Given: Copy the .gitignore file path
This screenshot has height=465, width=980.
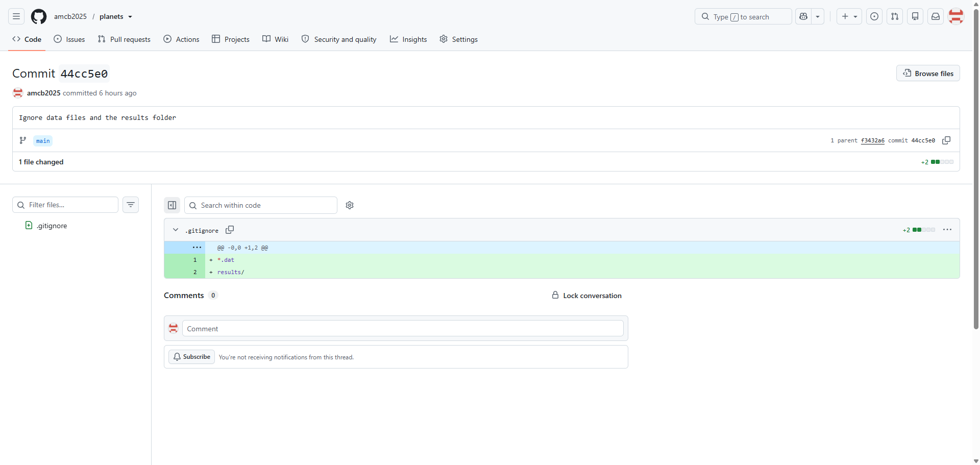Looking at the screenshot, I should 230,230.
